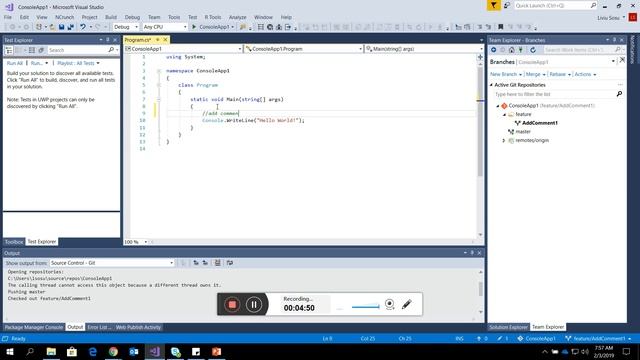Open the Team menu
The image size is (640, 360).
pos(154,17)
